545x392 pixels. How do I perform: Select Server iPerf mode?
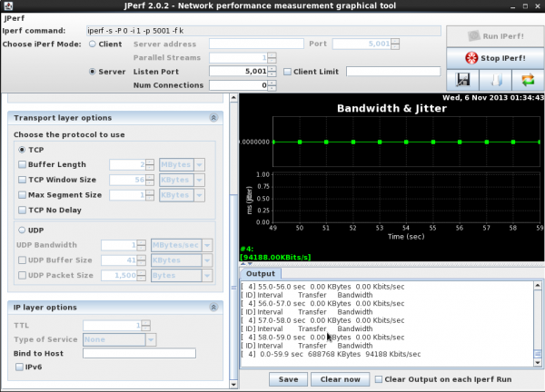coord(92,72)
